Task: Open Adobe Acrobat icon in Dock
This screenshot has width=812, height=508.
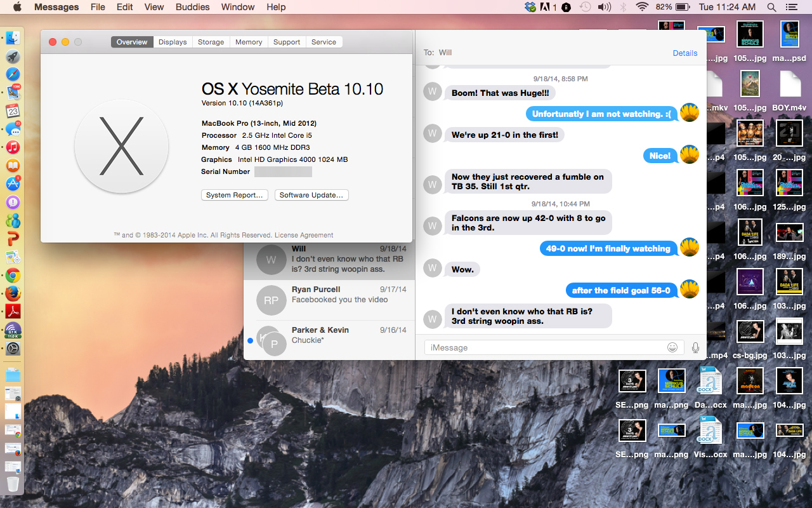Action: [13, 312]
